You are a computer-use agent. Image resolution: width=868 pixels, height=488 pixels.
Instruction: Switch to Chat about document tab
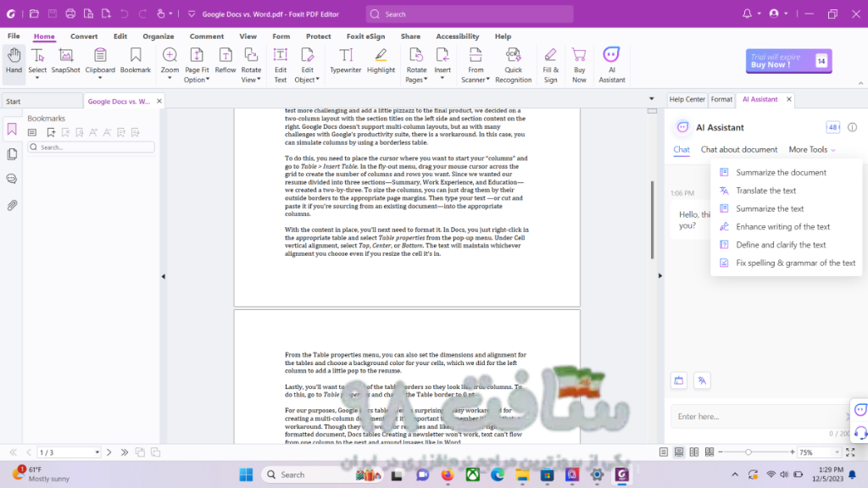(739, 149)
